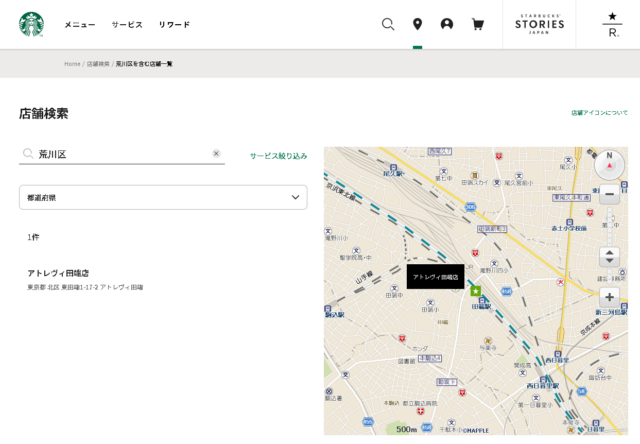Click the green Starbucks store marker on map
This screenshot has height=444, width=640.
476,291
